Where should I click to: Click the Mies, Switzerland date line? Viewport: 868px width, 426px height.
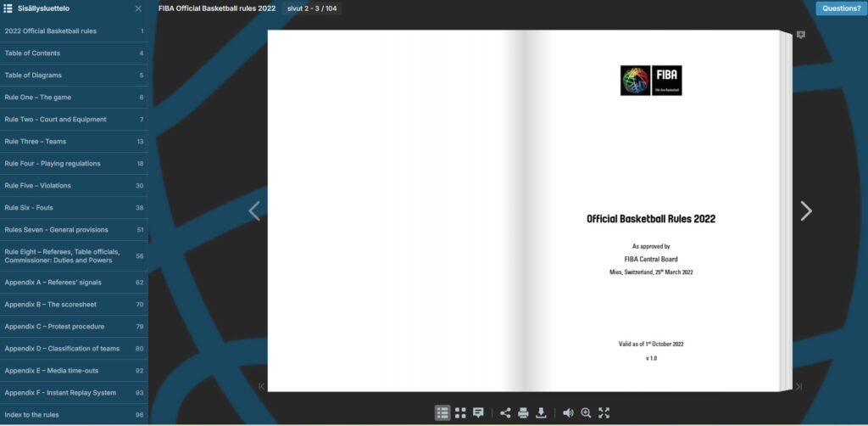(x=651, y=272)
